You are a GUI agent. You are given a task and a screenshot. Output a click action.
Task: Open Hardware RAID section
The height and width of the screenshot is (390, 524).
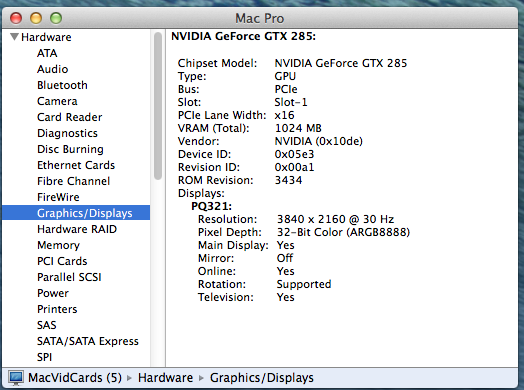(x=77, y=229)
